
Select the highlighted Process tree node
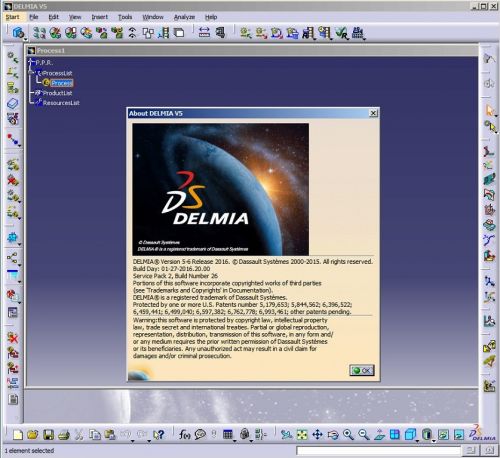click(62, 83)
